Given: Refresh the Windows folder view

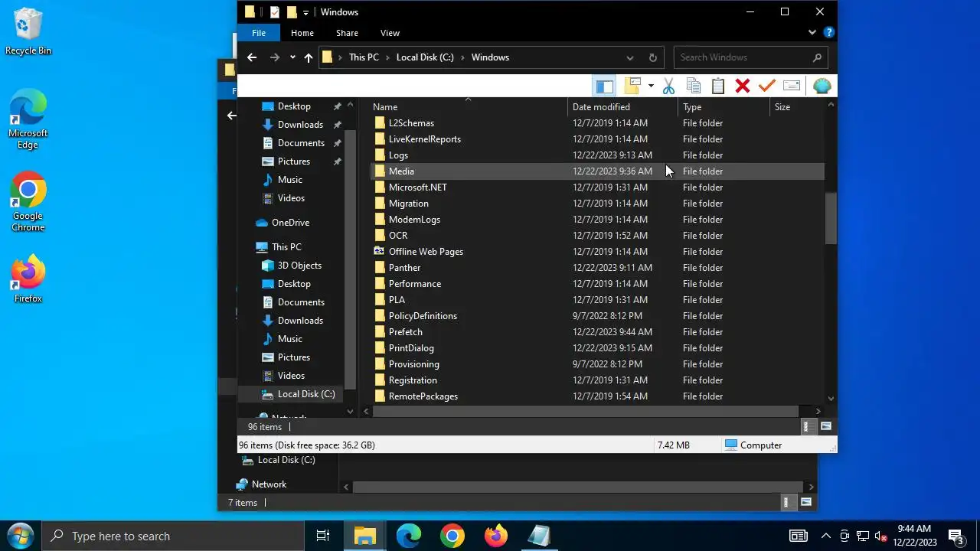Looking at the screenshot, I should pyautogui.click(x=653, y=57).
